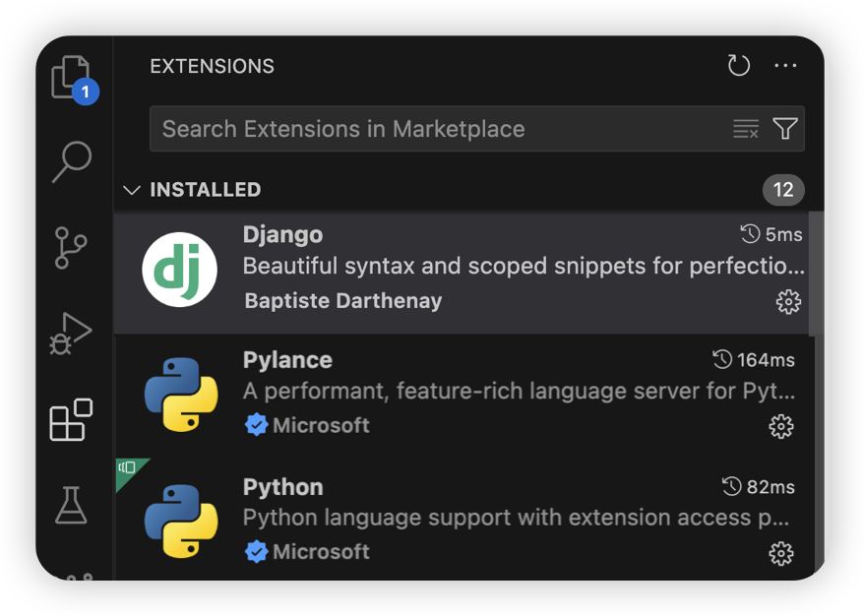Refresh the extensions list
Image resolution: width=864 pixels, height=616 pixels.
[738, 66]
